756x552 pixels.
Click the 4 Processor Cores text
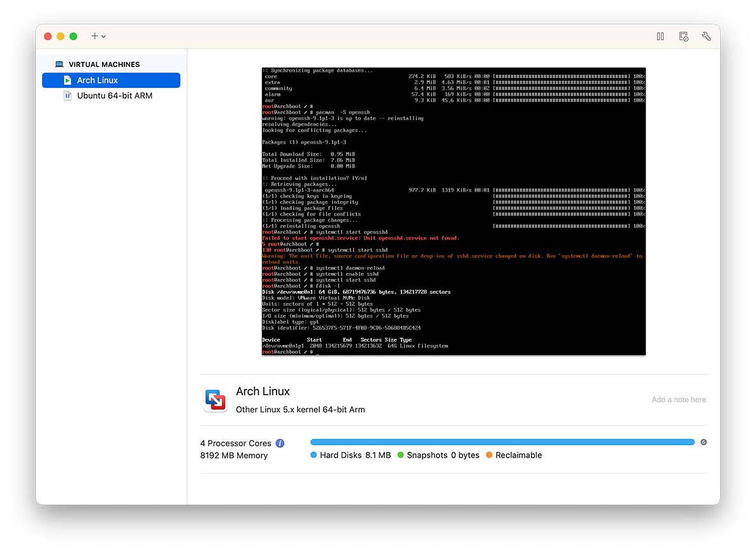point(236,443)
